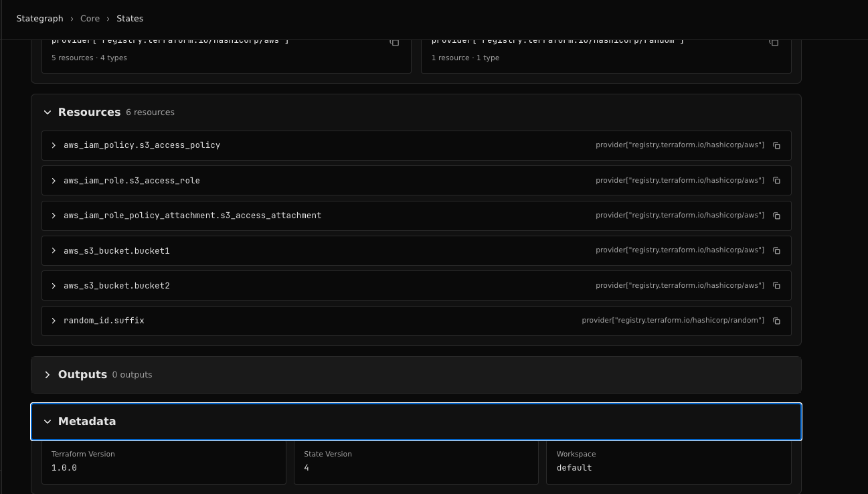The height and width of the screenshot is (494, 868).
Task: Open the Core breadcrumb item
Action: 90,18
